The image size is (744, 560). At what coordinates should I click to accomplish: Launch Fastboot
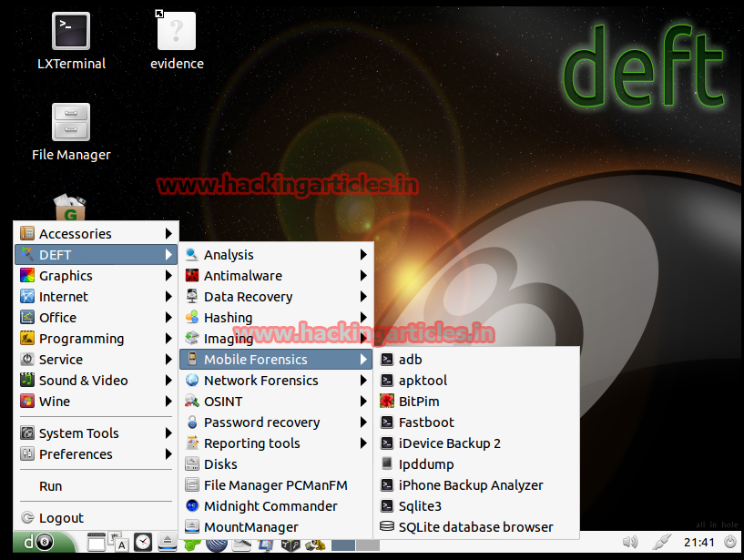click(476, 422)
